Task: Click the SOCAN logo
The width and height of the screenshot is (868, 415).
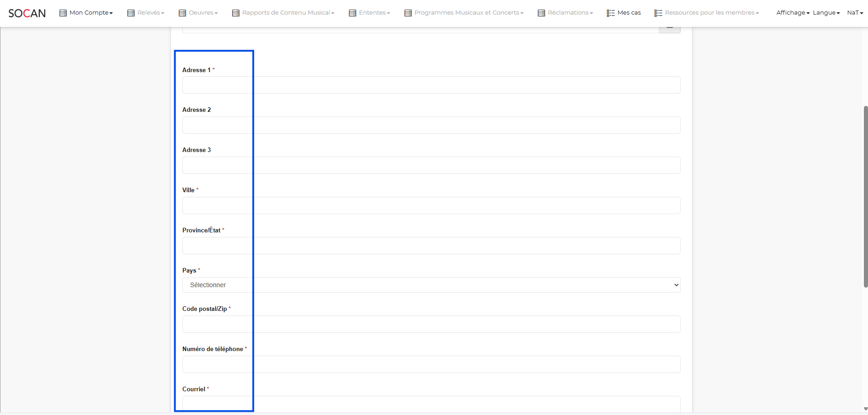Action: click(27, 13)
